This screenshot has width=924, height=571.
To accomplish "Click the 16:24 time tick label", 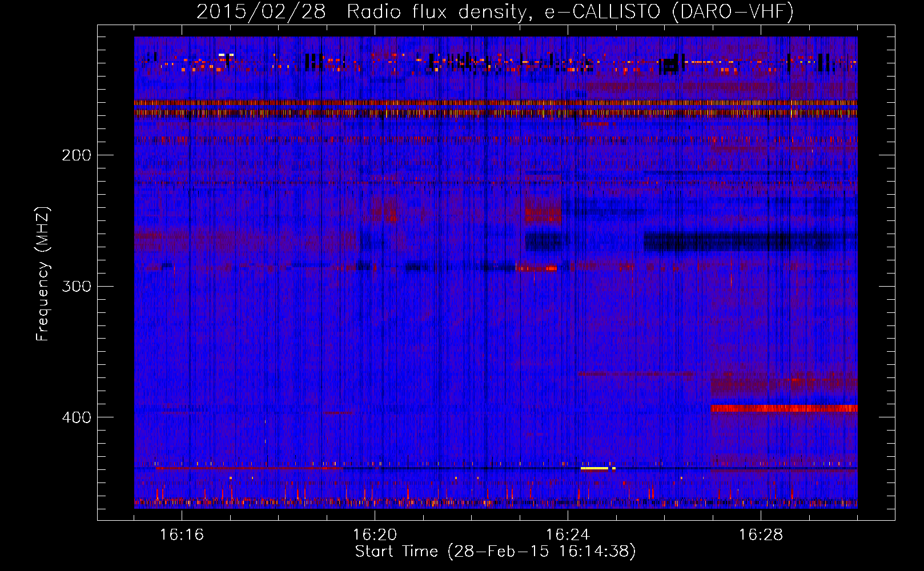I will tap(568, 534).
